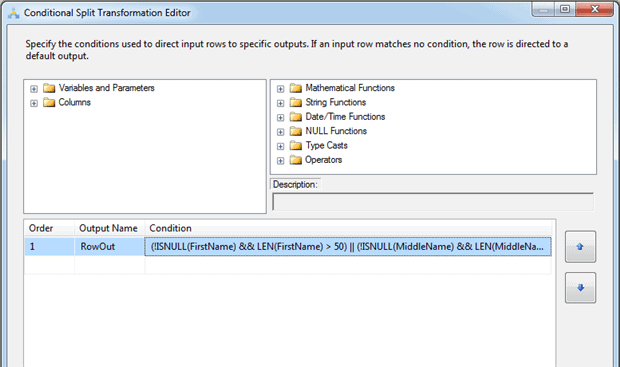
Task: Click the String Functions folder icon
Action: tap(295, 102)
